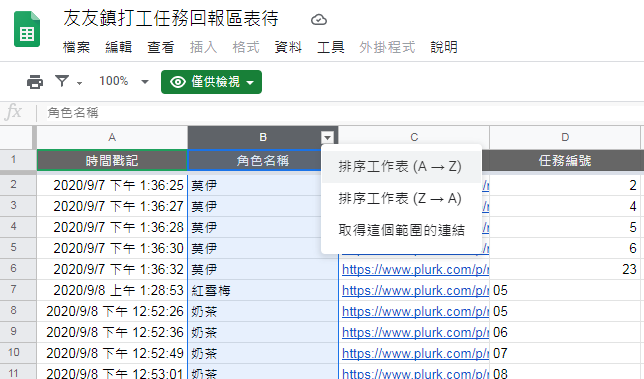This screenshot has width=644, height=379.
Task: Open plurk link in row 7
Action: point(415,290)
